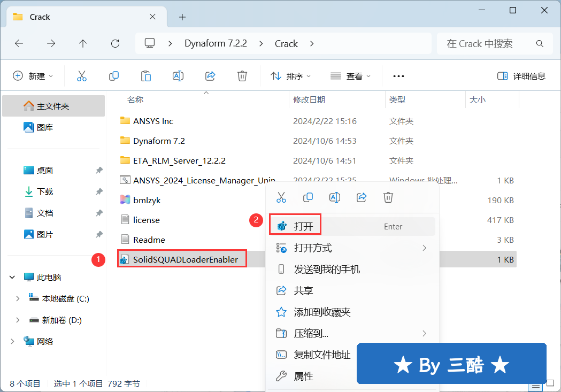
Task: Click the Cut icon in the main toolbar
Action: click(82, 76)
